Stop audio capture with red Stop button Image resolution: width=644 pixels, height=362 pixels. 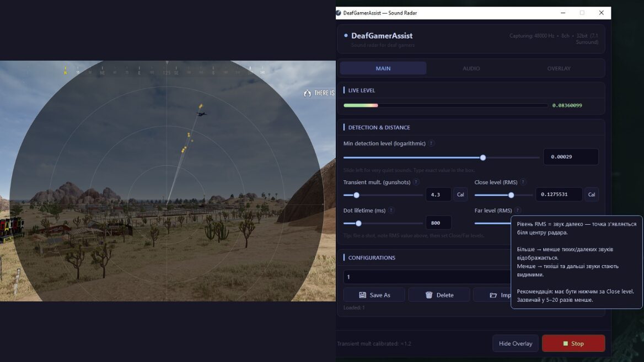pos(573,343)
